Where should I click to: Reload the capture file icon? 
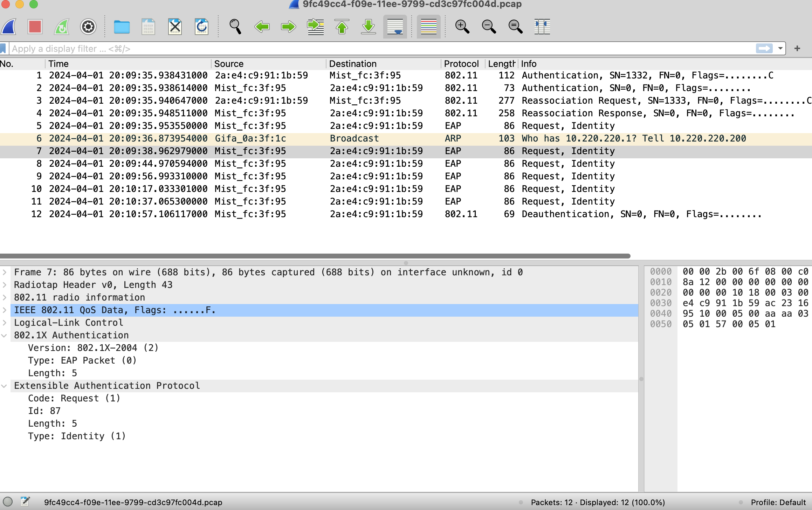coord(201,27)
